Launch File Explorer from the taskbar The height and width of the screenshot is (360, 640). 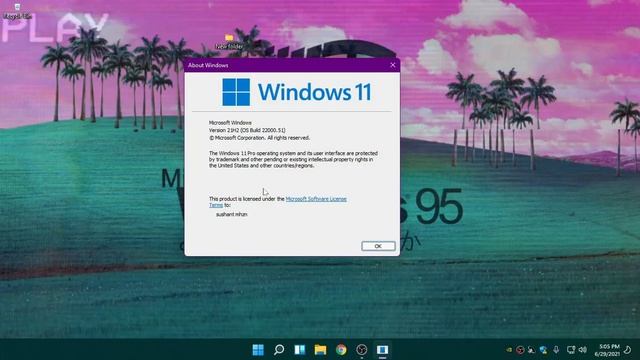click(320, 350)
